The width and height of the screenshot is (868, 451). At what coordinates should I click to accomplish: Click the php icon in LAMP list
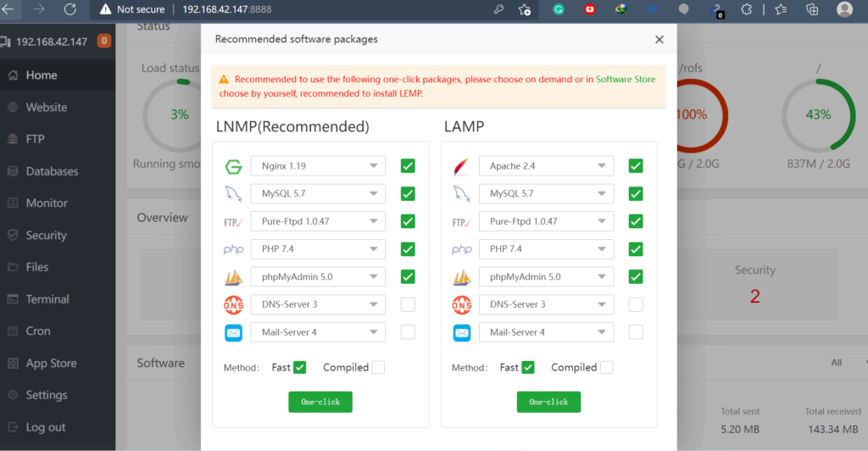(x=462, y=249)
